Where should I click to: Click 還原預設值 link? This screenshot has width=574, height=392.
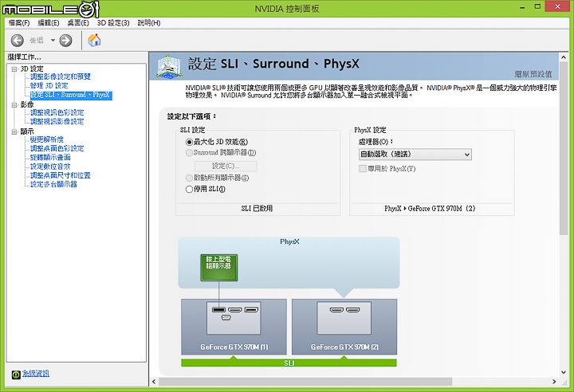pyautogui.click(x=533, y=74)
